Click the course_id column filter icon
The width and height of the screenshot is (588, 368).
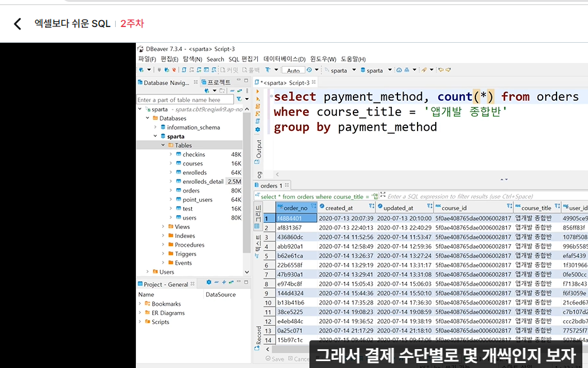(x=509, y=206)
